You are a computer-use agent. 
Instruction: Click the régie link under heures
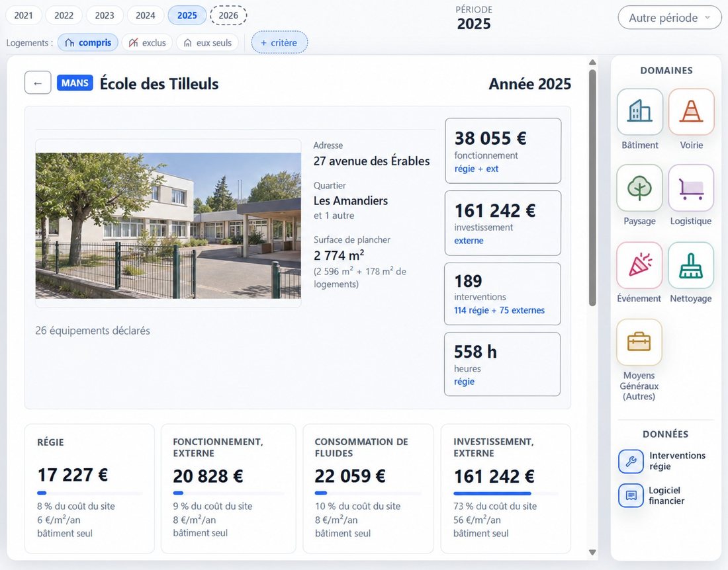click(x=465, y=382)
